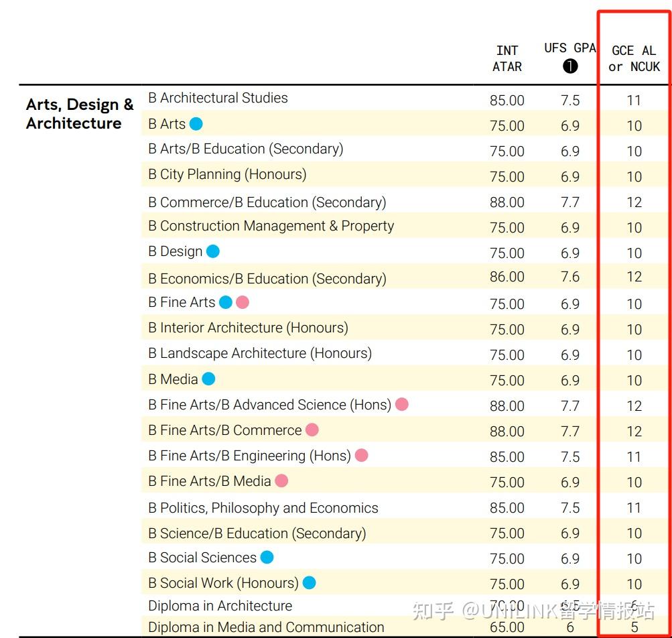Click blue dot beside B Social Work (Honours)
The width and height of the screenshot is (672, 638).
(309, 583)
